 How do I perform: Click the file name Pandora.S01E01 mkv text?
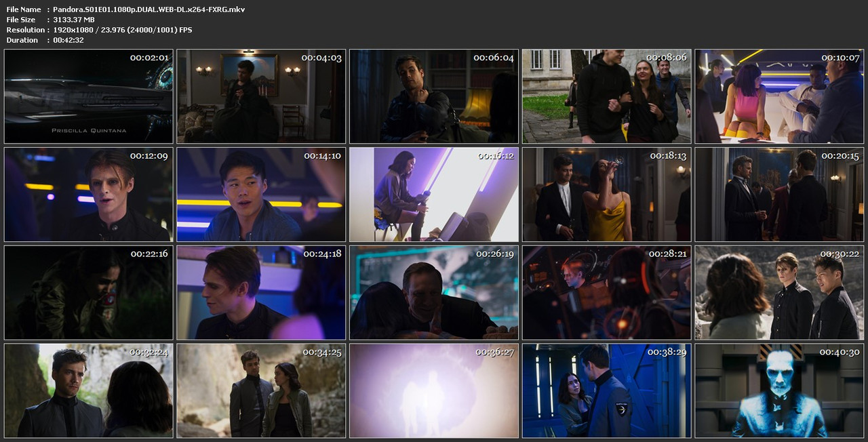point(149,9)
